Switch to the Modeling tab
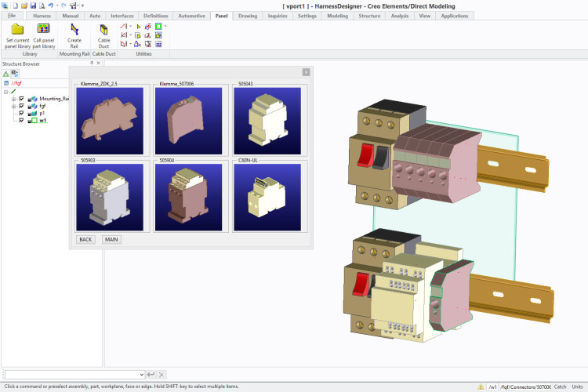The image size is (588, 392). [x=337, y=16]
